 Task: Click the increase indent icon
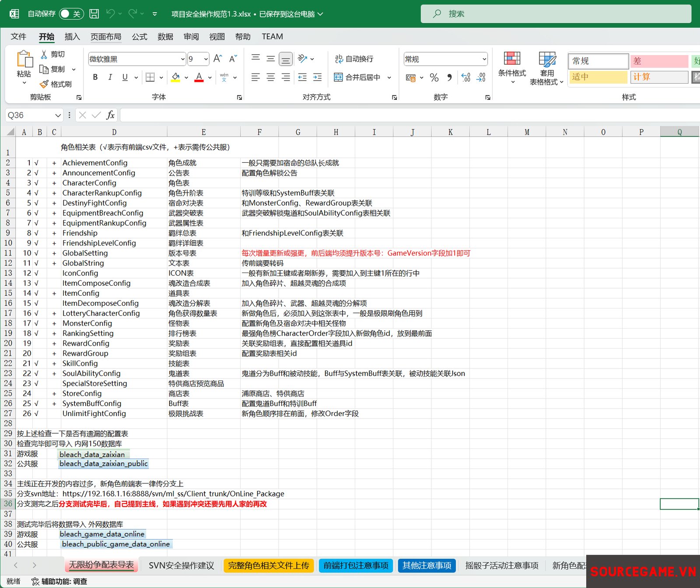pos(317,77)
